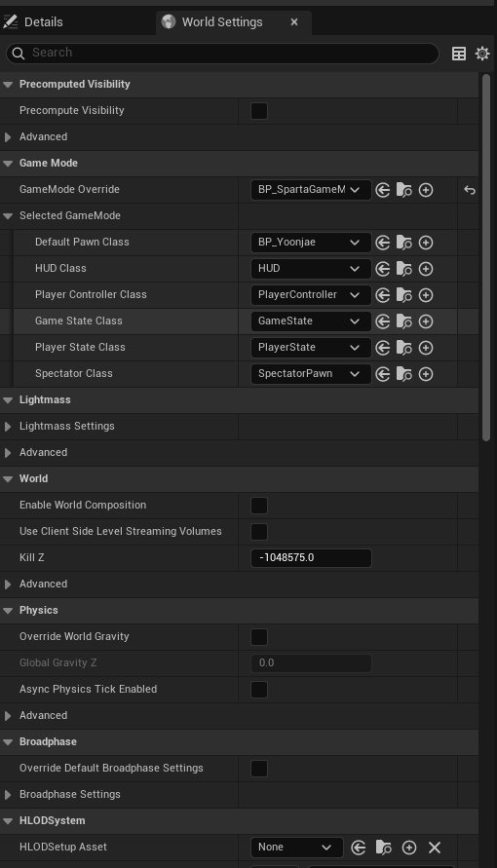
Task: Use selected asset for Default Pawn Class
Action: (x=382, y=243)
